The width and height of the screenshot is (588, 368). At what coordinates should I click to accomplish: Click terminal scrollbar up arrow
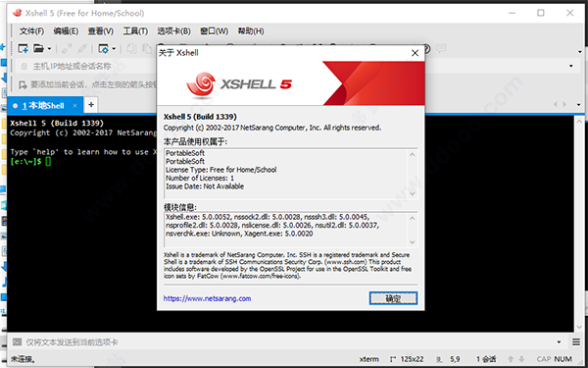[579, 122]
